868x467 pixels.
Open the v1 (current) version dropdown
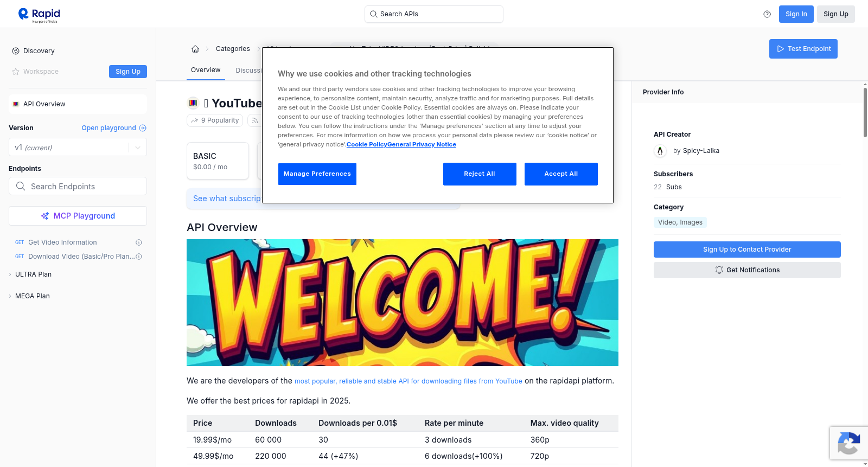[78, 148]
